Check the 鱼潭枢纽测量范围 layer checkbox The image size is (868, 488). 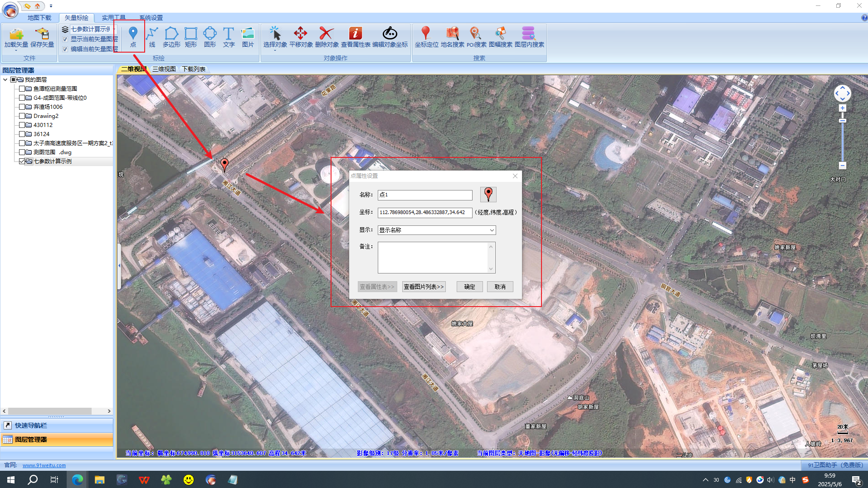tap(22, 89)
